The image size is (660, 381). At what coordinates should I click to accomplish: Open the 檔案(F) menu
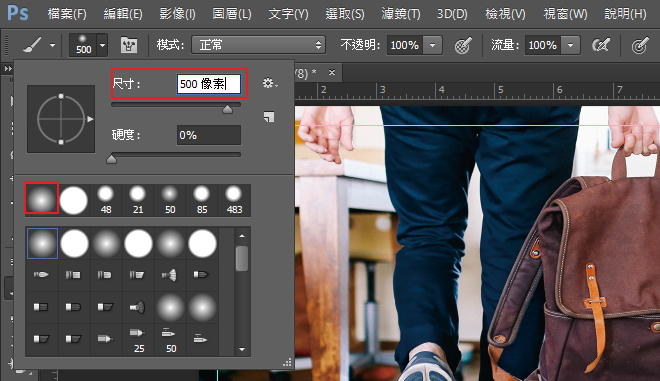pyautogui.click(x=67, y=14)
